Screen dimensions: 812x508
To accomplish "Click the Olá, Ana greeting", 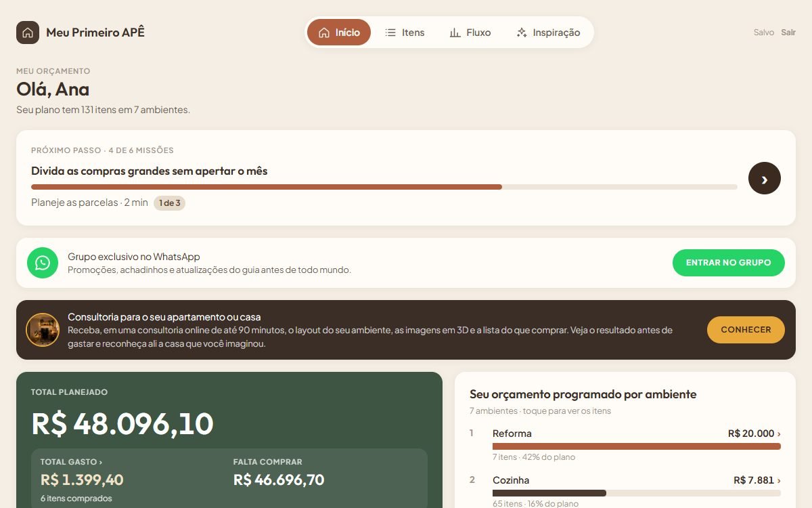I will point(53,89).
